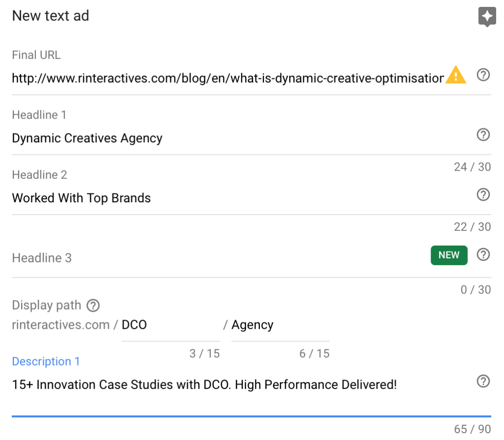Select the Headline 1 text field
Viewport: 504px width, 440px height.
[148, 138]
